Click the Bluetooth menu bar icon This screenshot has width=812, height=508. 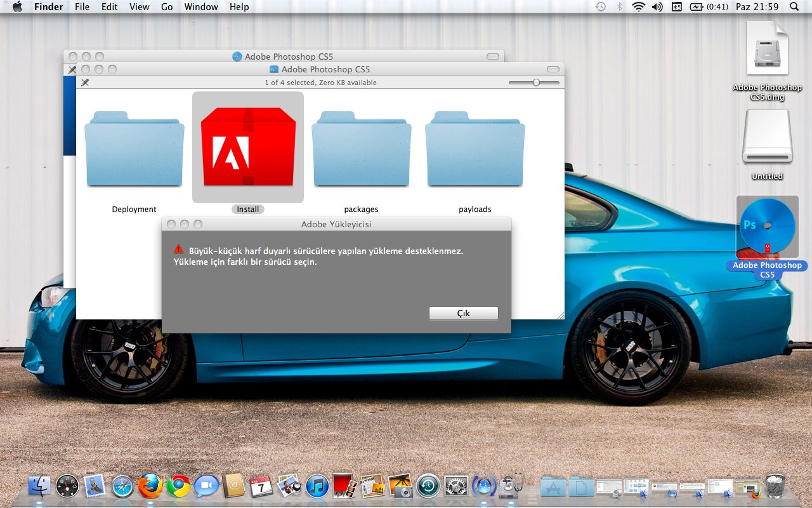click(x=620, y=7)
